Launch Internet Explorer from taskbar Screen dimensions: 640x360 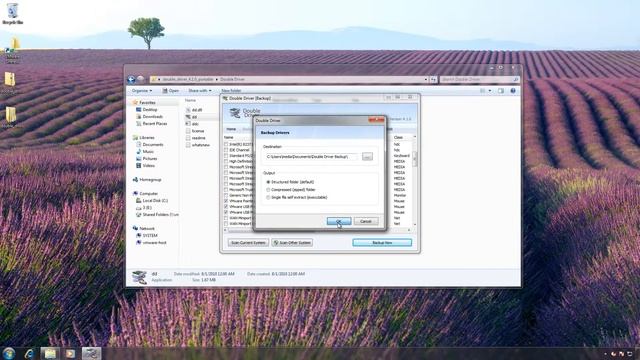tap(29, 353)
